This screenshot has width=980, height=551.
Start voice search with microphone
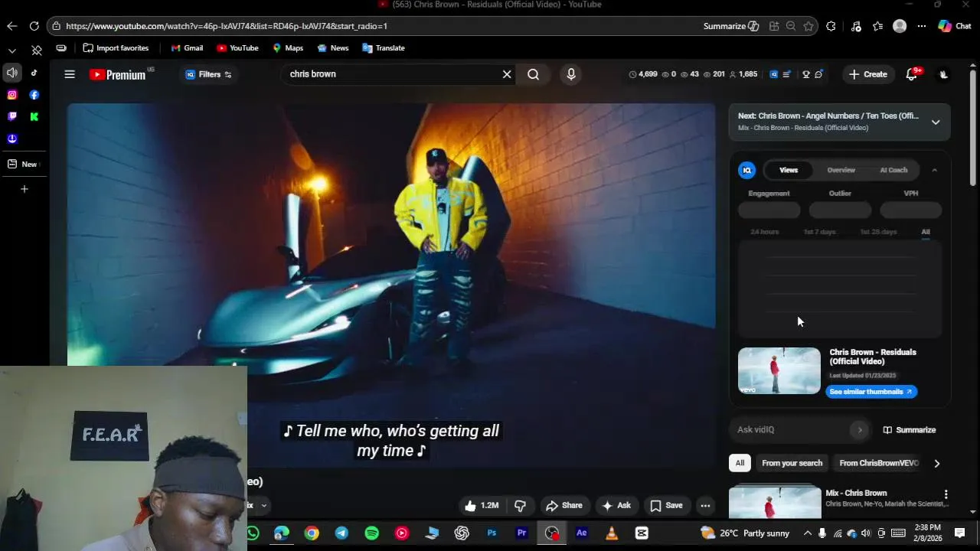[x=570, y=74]
